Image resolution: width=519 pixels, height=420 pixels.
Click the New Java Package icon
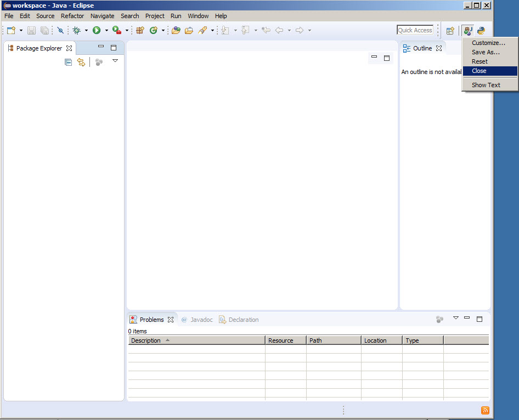pyautogui.click(x=140, y=31)
